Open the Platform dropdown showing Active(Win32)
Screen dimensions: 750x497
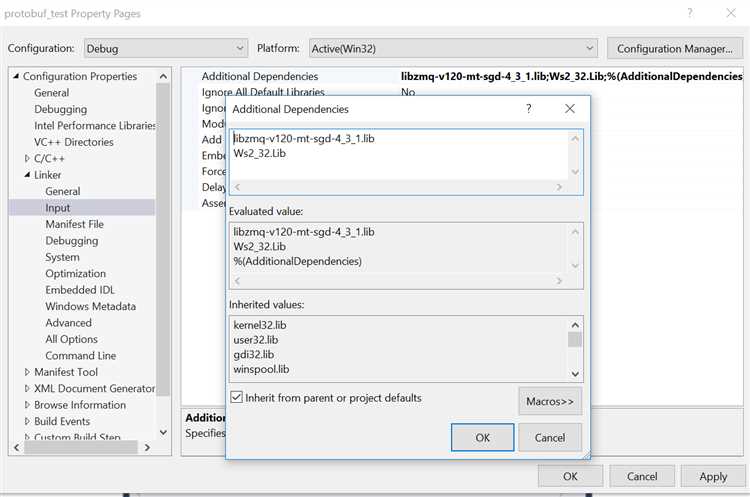tap(452, 48)
